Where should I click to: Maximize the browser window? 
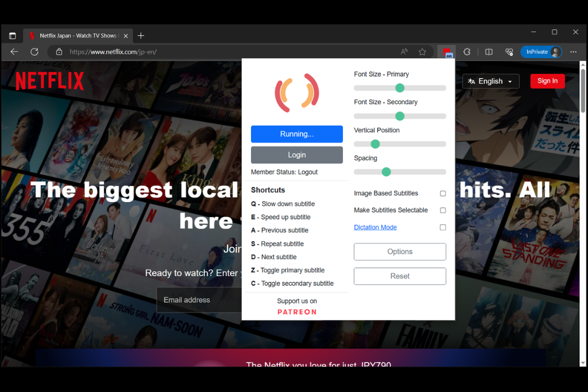pyautogui.click(x=555, y=32)
